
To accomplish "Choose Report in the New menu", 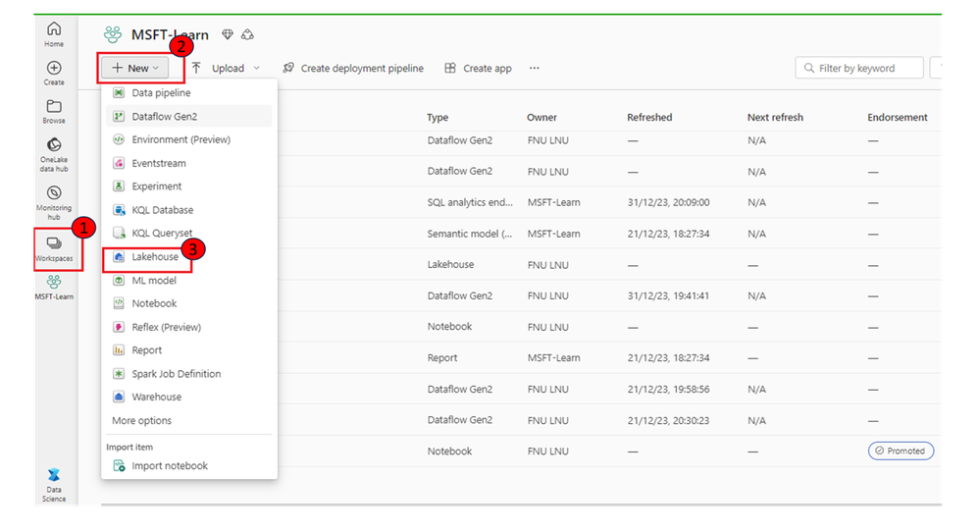I will click(x=189, y=350).
